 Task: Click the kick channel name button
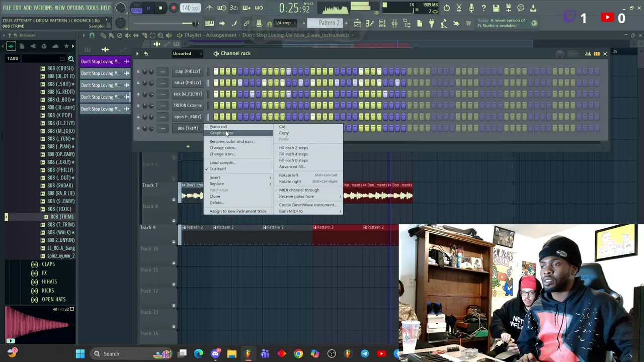coord(187,94)
